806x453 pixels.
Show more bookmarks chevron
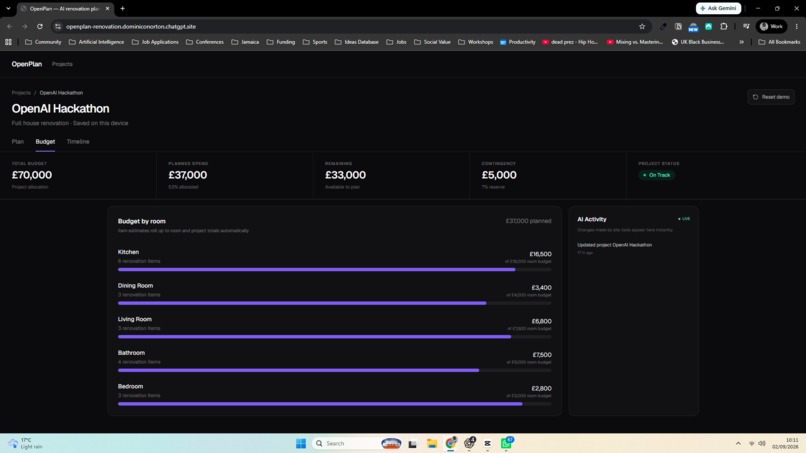(741, 42)
